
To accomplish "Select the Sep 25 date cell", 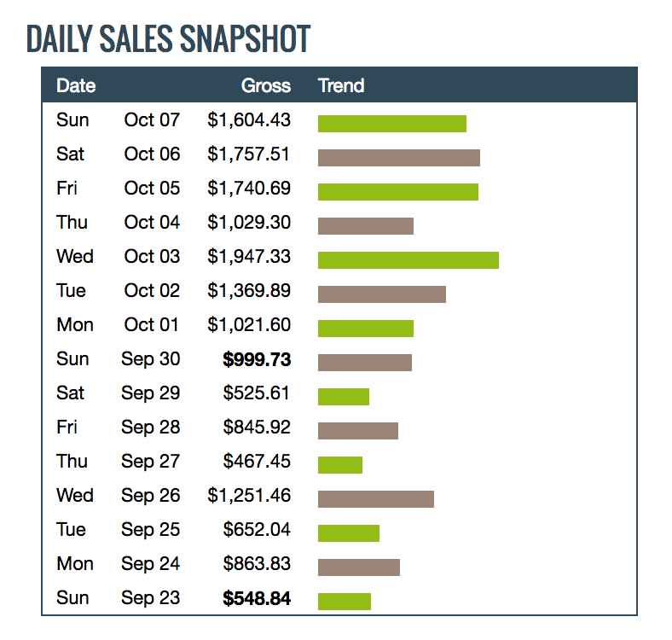I will pyautogui.click(x=150, y=530).
